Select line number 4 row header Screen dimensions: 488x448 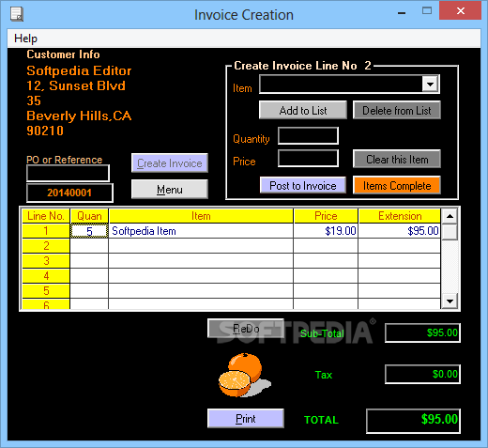point(46,276)
